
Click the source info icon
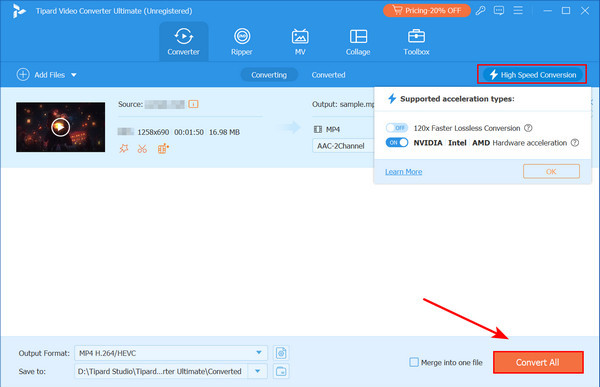click(193, 104)
